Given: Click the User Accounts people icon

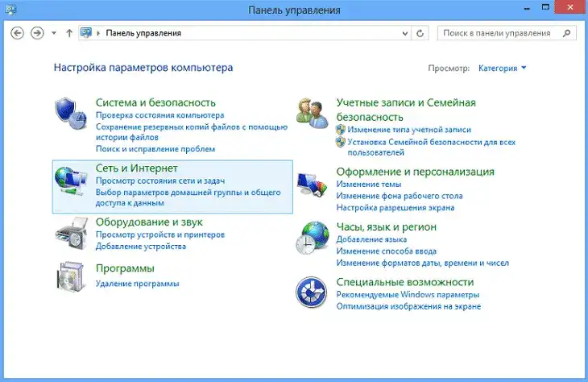Looking at the screenshot, I should pos(312,114).
